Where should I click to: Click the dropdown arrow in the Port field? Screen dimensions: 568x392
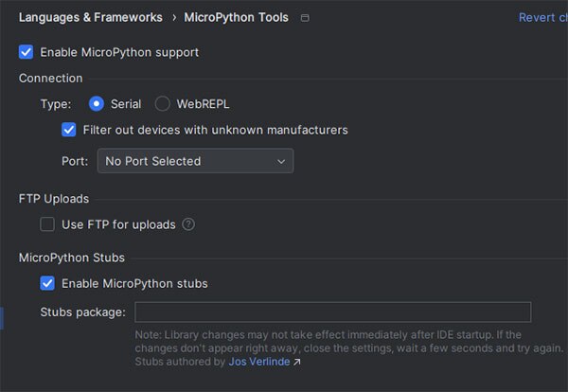281,161
